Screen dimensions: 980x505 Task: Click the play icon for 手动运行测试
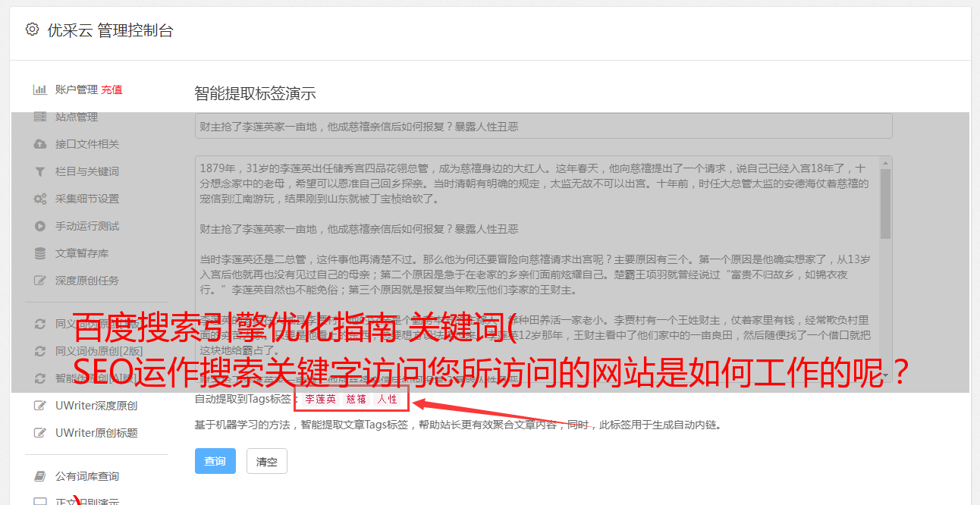click(40, 226)
